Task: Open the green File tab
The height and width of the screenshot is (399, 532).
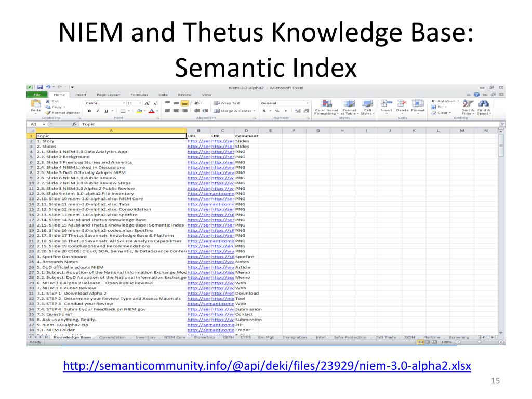Action: tap(37, 95)
